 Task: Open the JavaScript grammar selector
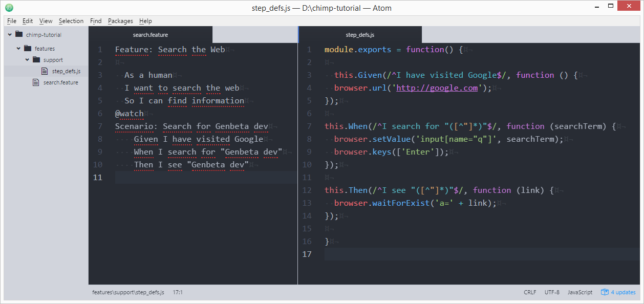(580, 292)
